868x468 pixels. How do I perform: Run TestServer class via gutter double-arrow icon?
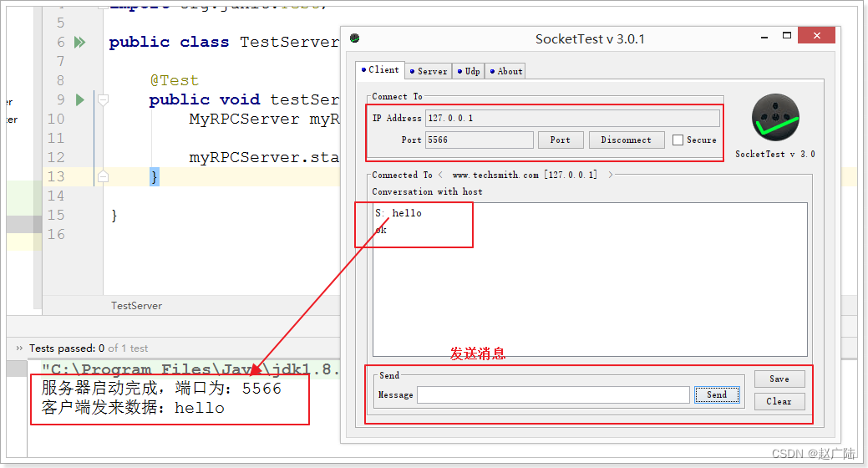(x=80, y=42)
